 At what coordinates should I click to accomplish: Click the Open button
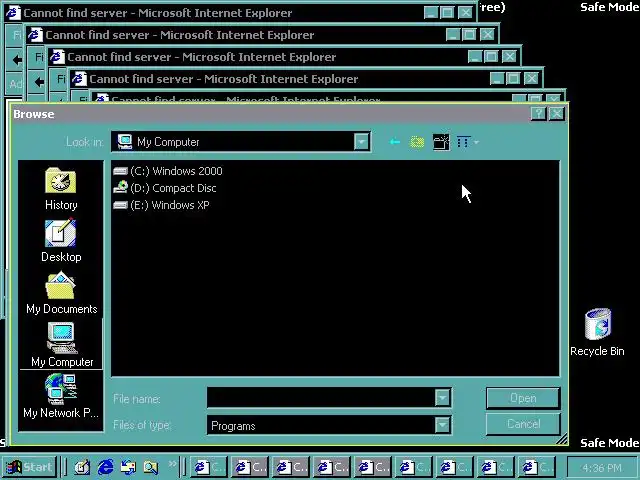[x=523, y=398]
